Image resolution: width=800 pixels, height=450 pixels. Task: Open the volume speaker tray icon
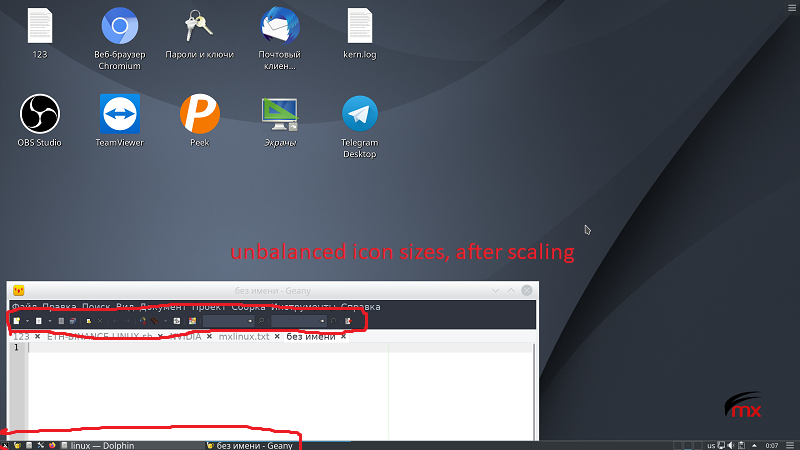click(731, 445)
